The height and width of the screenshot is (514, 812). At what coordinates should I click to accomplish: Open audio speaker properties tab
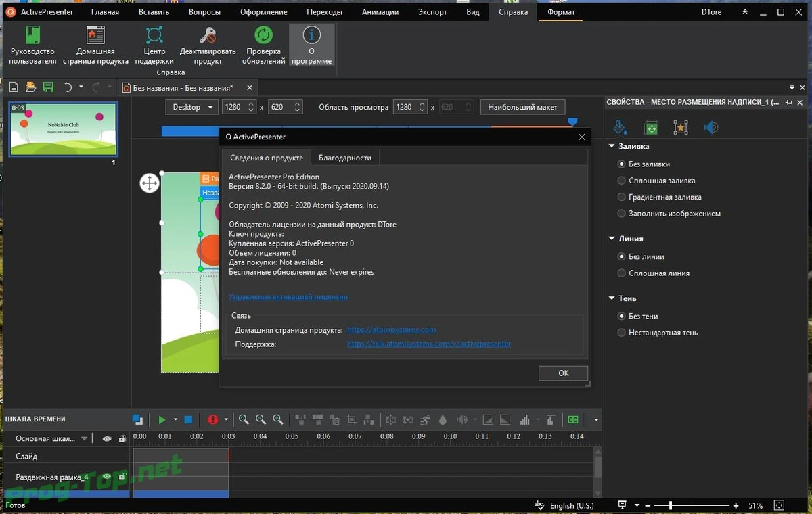[711, 128]
